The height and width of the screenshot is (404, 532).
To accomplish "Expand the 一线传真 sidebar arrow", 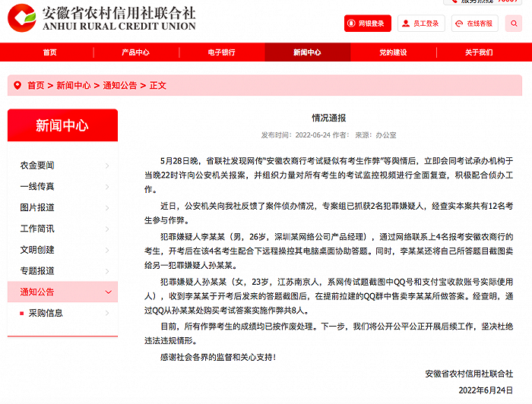I will [x=107, y=187].
